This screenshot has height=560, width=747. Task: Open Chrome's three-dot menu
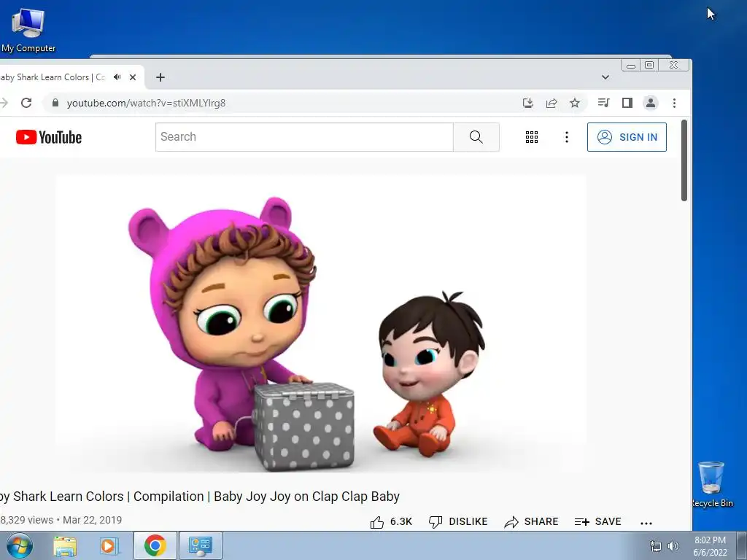click(x=674, y=103)
